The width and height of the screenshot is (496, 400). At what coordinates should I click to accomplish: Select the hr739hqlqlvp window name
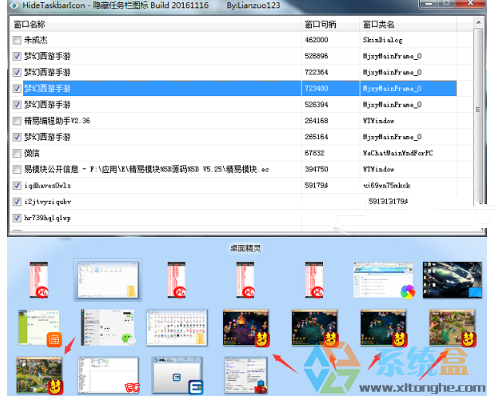pos(47,218)
